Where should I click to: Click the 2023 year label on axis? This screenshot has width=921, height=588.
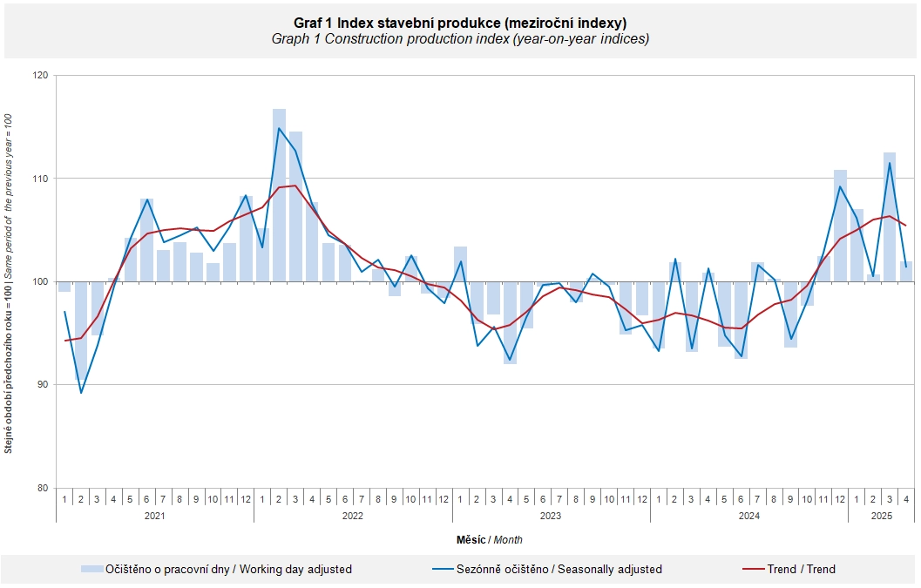(551, 516)
